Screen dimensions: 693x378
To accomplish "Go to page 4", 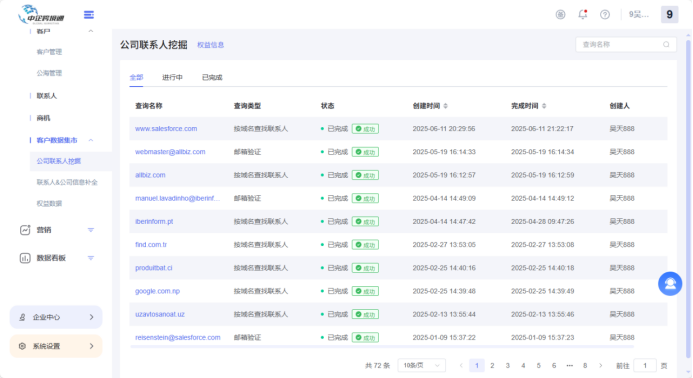I will point(523,365).
